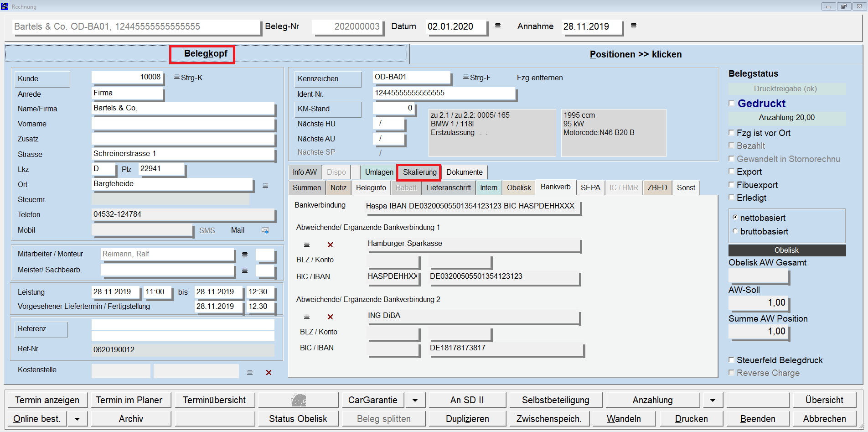Click the Kennzeichen button
This screenshot has width=868, height=432.
pos(328,79)
